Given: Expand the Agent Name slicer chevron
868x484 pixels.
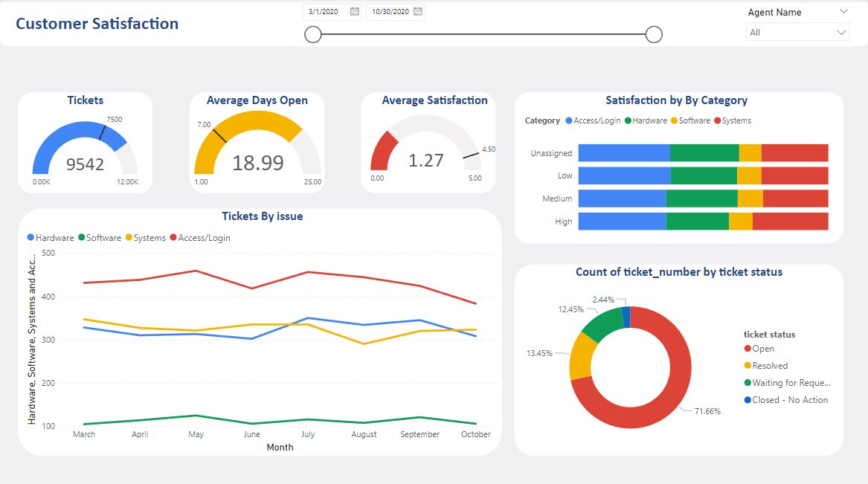Looking at the screenshot, I should coord(843,11).
